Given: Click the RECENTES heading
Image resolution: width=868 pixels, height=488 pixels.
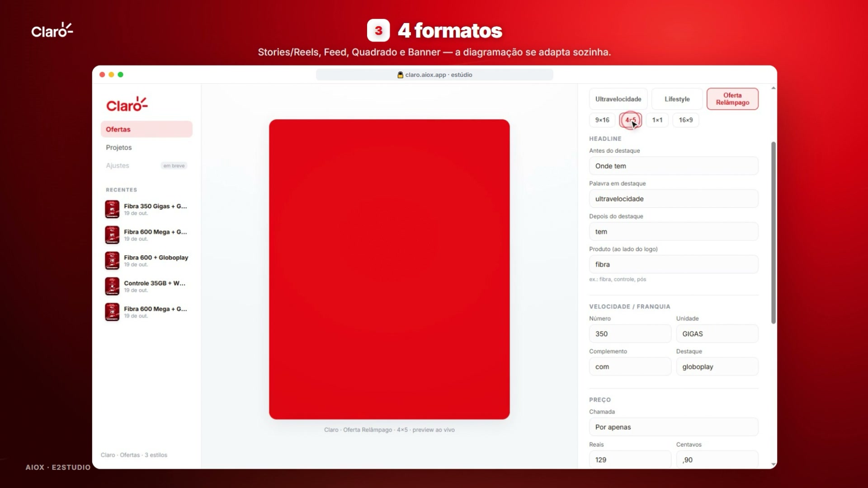Looking at the screenshot, I should (121, 190).
